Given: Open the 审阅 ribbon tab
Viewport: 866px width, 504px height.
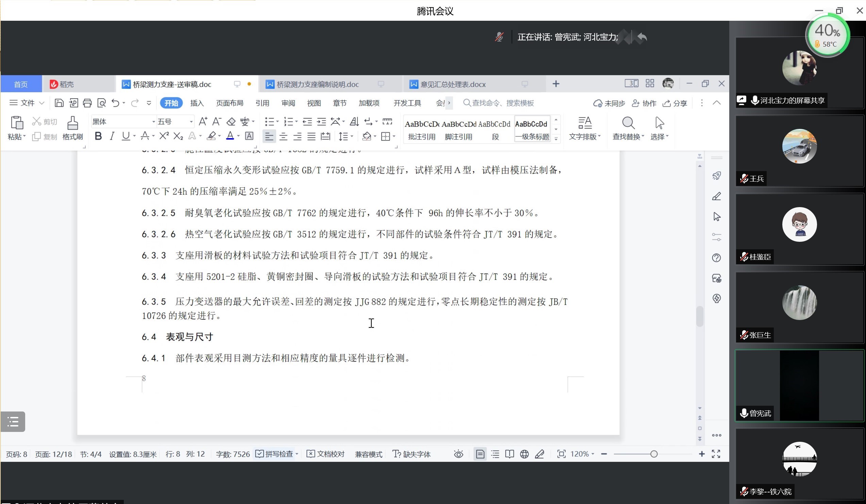Looking at the screenshot, I should point(288,103).
